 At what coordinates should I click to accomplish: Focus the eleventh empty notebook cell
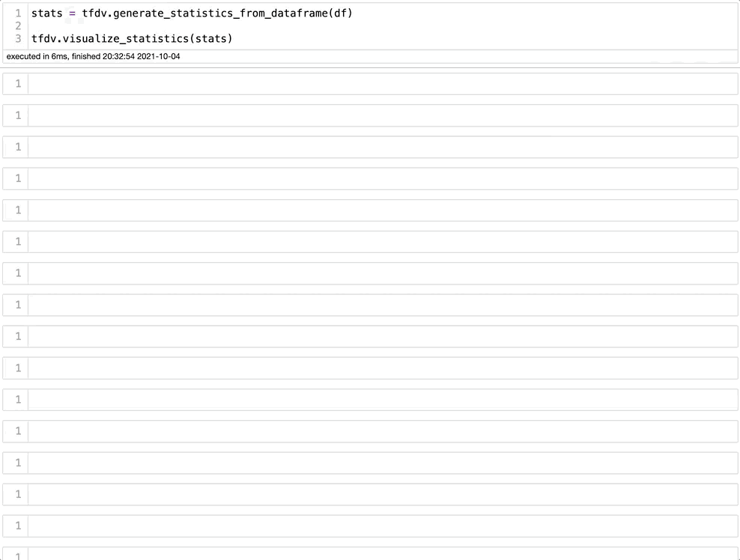coord(382,400)
